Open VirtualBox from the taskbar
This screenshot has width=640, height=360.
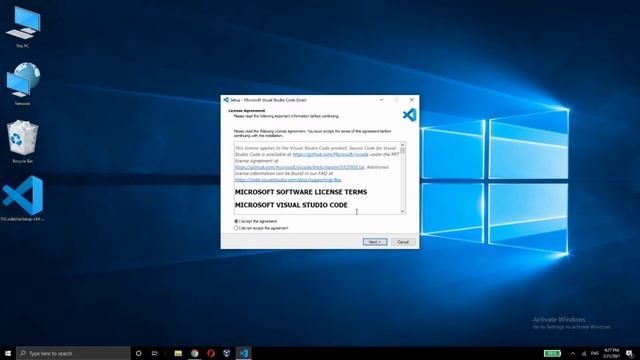pos(227,353)
